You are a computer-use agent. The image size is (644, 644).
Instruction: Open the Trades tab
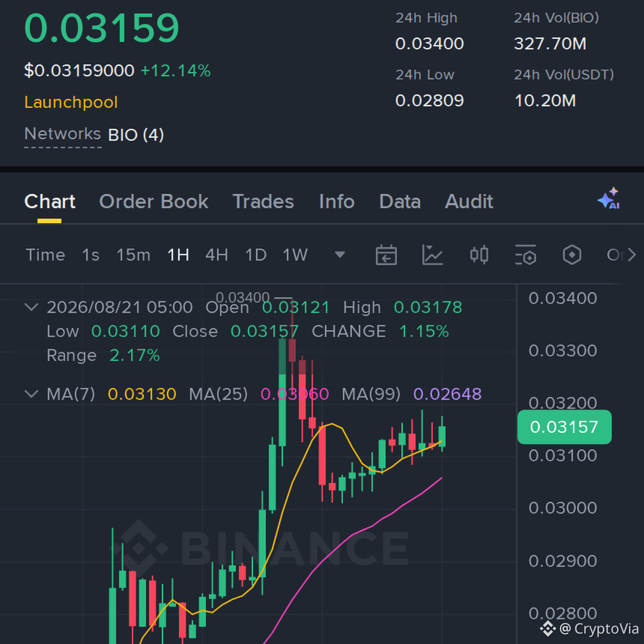click(264, 202)
